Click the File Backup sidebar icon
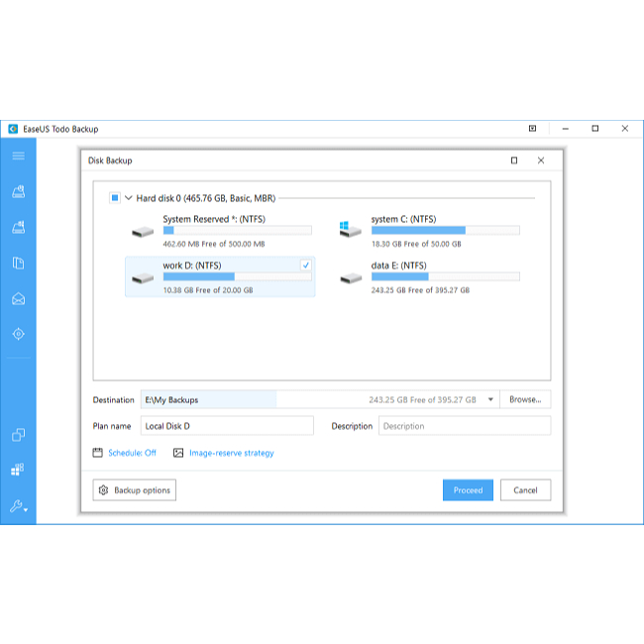Image resolution: width=644 pixels, height=644 pixels. pyautogui.click(x=18, y=263)
